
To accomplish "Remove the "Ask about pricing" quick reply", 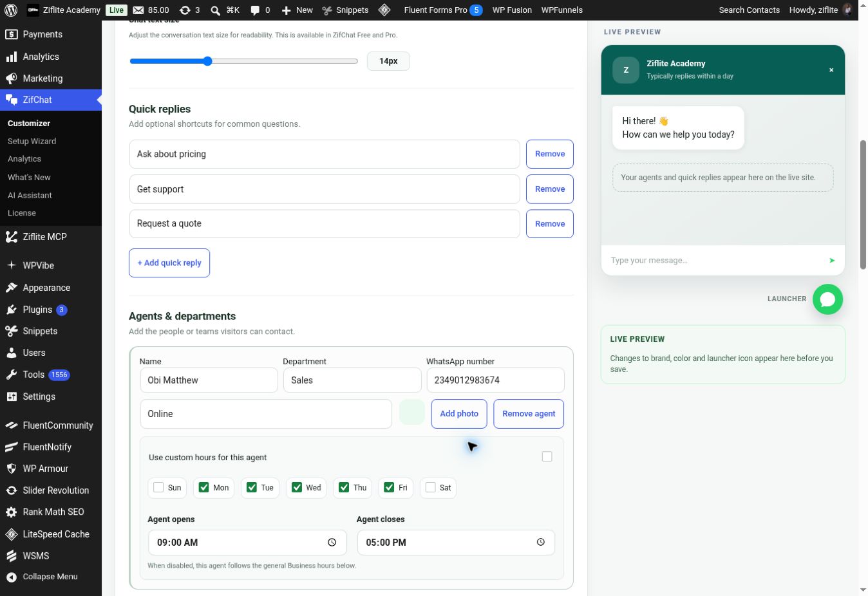I will pyautogui.click(x=550, y=154).
